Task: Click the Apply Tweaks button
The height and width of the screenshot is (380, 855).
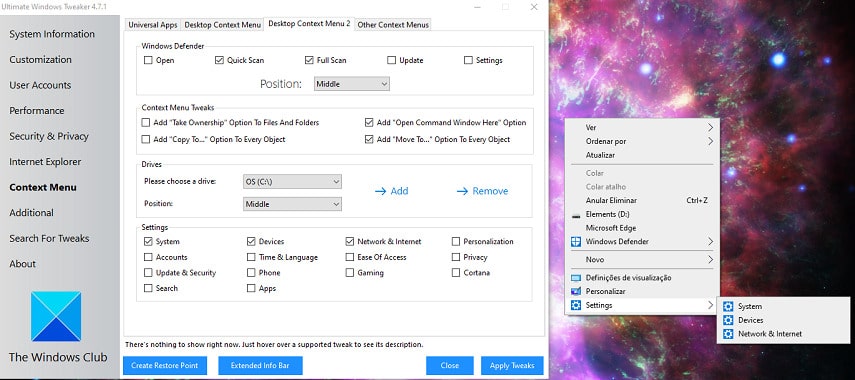Action: click(512, 365)
